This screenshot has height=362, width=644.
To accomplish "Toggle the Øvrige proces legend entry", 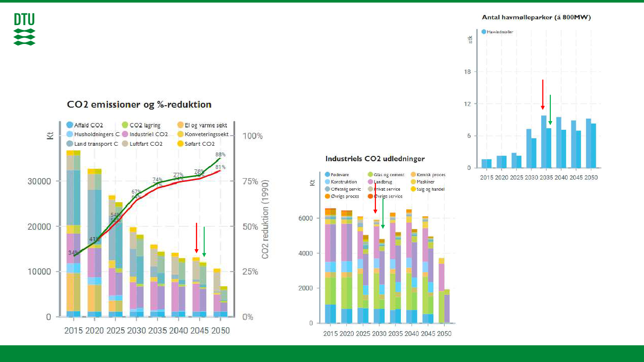I will pos(343,196).
